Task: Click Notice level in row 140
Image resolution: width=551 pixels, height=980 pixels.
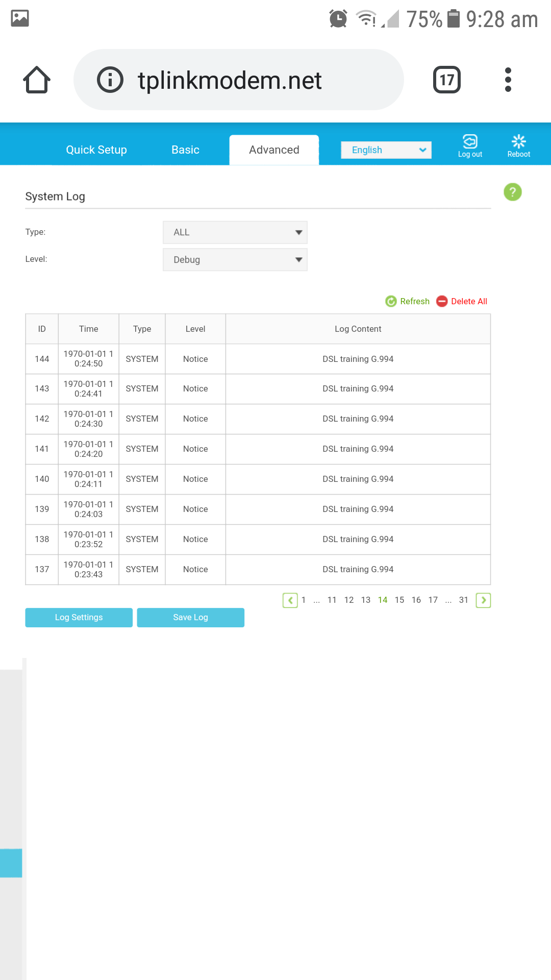Action: tap(195, 479)
